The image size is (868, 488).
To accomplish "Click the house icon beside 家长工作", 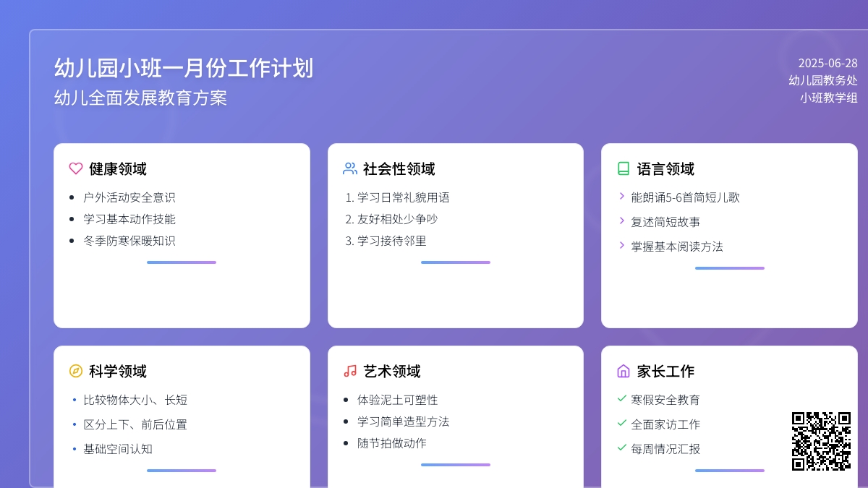I will tap(624, 371).
